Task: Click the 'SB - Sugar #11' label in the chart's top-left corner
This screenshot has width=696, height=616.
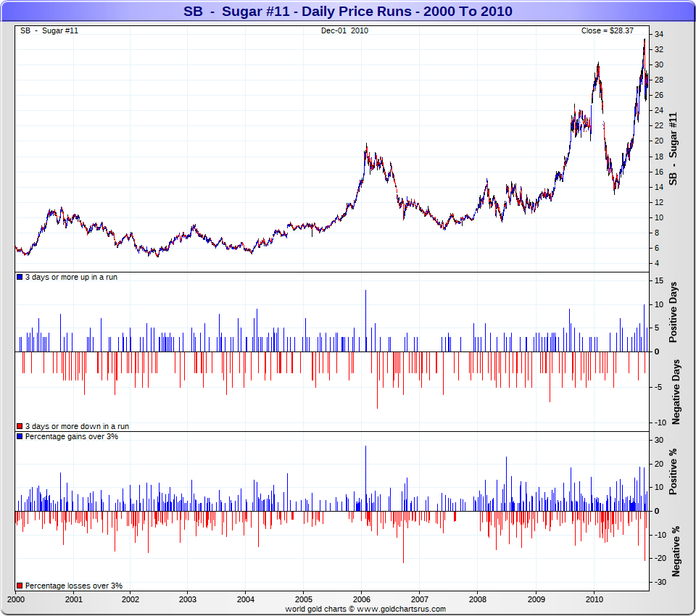Action: point(49,30)
